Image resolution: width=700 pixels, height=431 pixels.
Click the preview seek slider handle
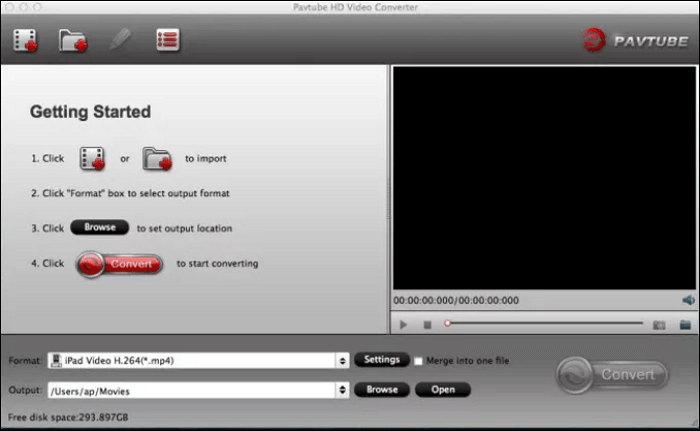(447, 323)
